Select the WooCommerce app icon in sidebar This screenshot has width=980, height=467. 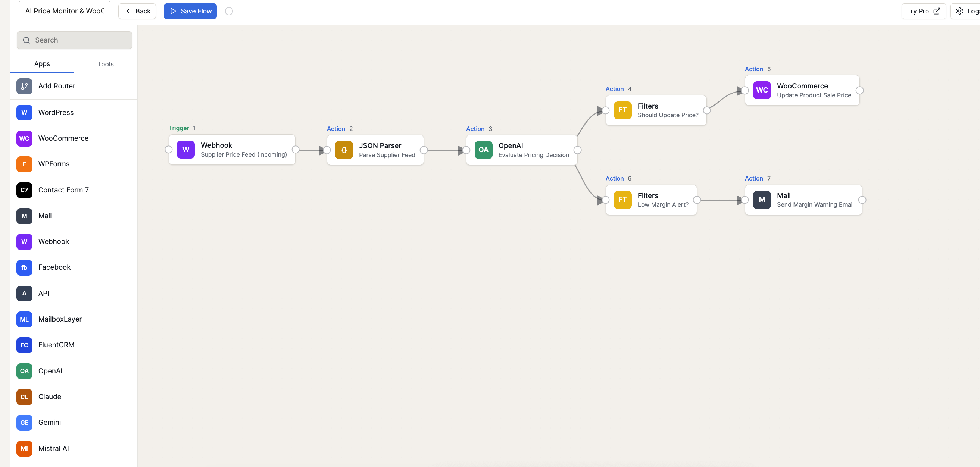coord(24,138)
